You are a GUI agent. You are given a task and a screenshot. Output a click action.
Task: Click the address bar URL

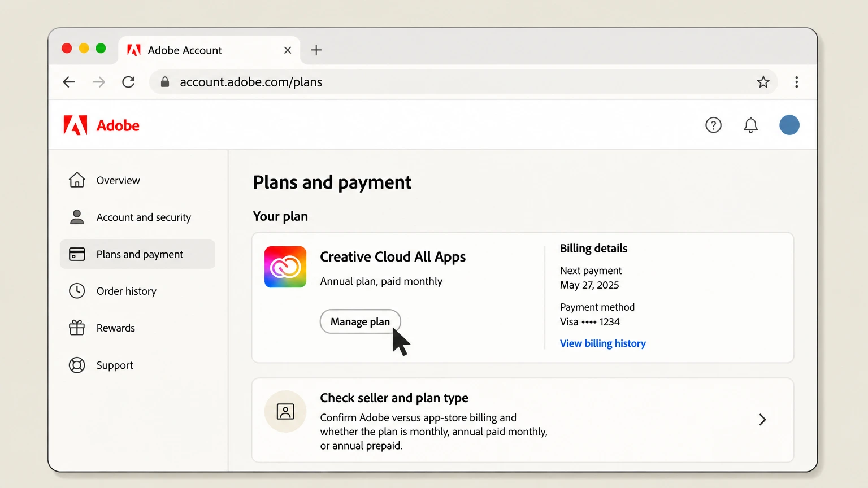[251, 82]
